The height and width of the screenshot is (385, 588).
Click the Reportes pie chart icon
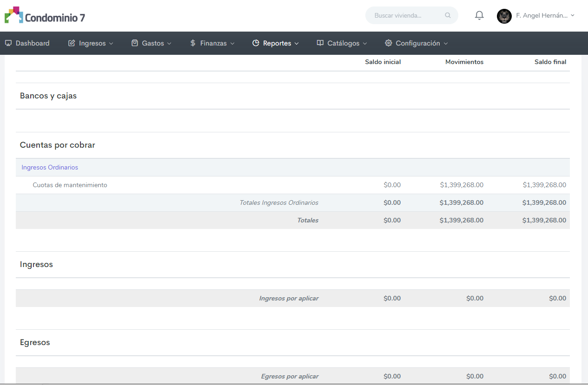256,43
